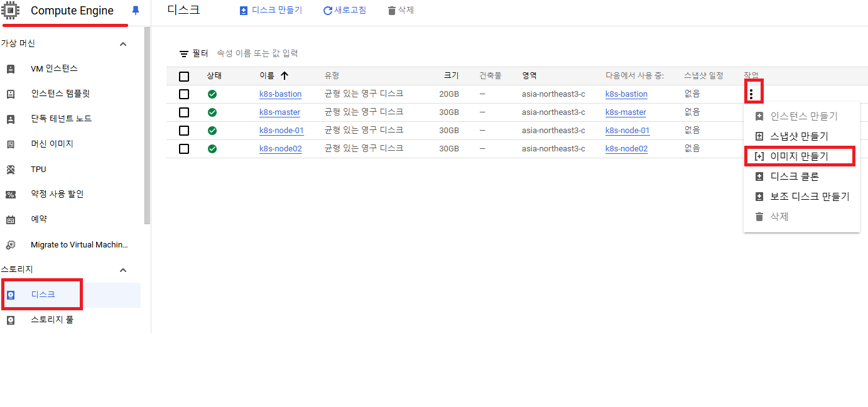Image resolution: width=868 pixels, height=407 pixels.
Task: Select 이미지 만들기 from the context menu
Action: [x=801, y=156]
